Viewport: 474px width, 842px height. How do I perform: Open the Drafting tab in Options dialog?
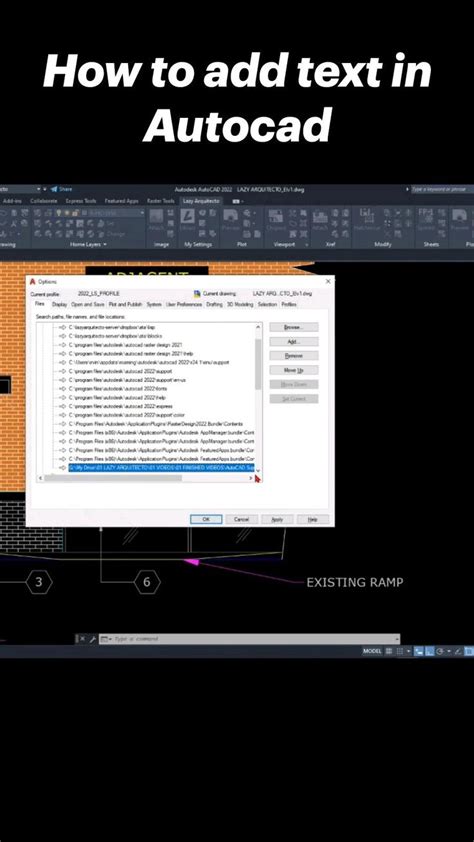(214, 304)
